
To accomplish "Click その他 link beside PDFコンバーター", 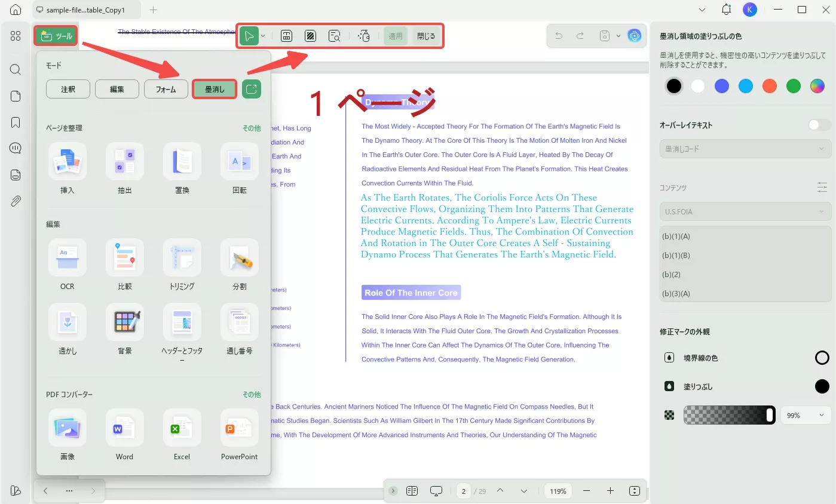I will point(252,394).
